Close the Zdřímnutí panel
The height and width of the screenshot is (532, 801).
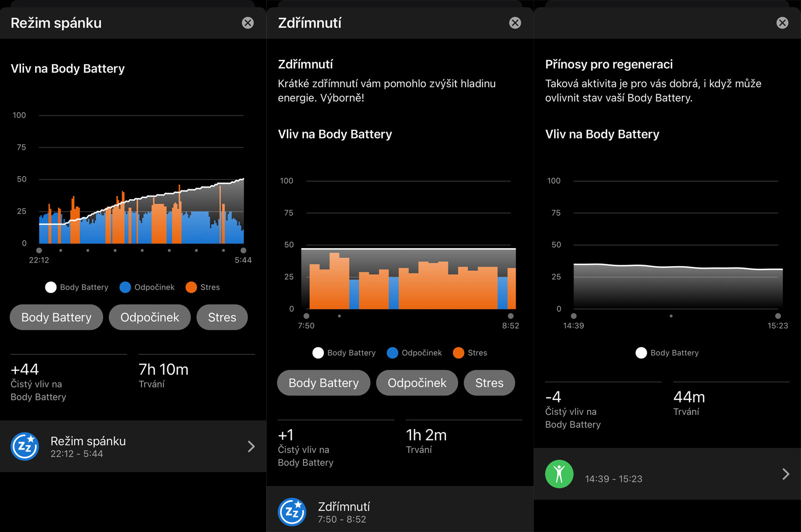515,23
